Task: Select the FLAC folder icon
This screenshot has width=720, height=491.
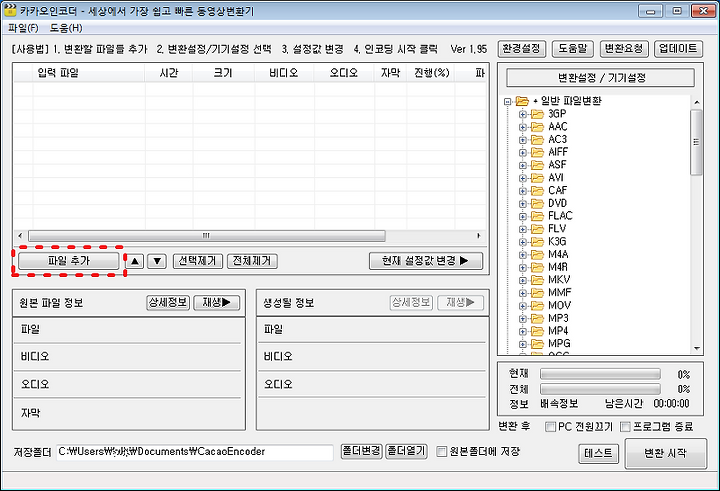Action: coord(537,216)
